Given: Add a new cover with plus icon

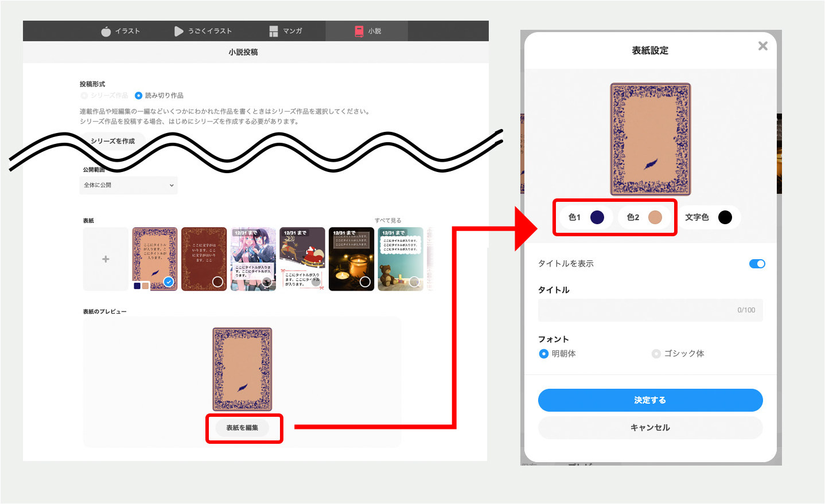Looking at the screenshot, I should coord(106,259).
